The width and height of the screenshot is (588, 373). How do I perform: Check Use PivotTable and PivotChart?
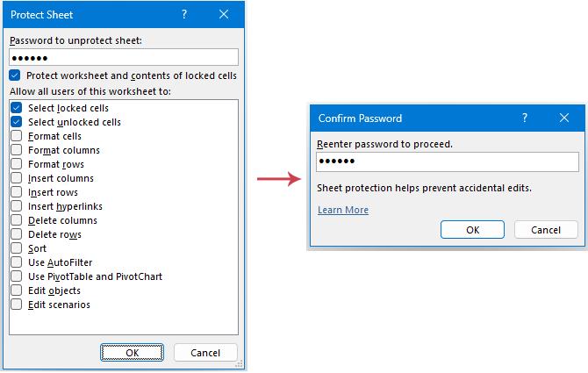coord(17,276)
